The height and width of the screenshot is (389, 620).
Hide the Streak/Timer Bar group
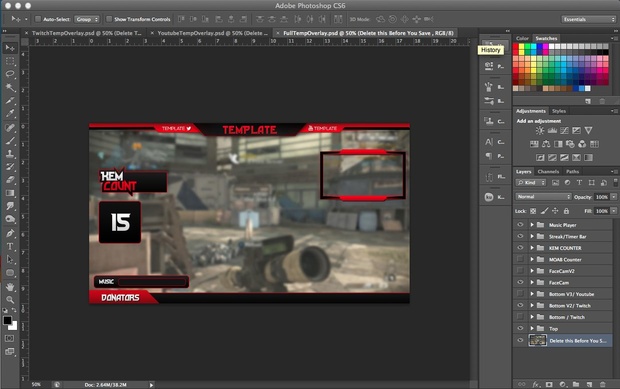(520, 236)
